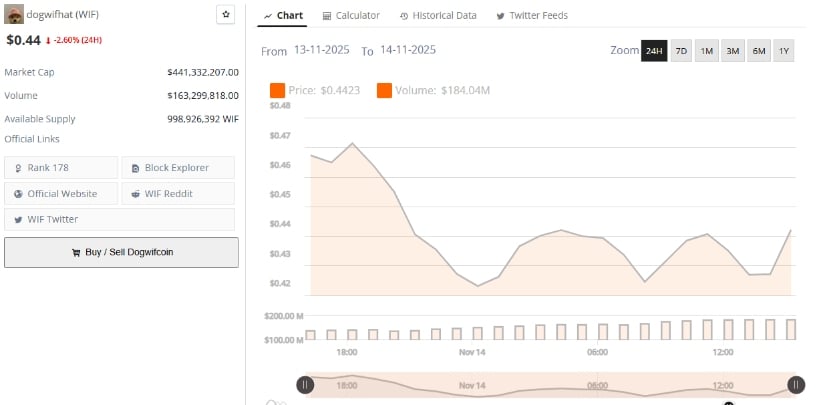Click the From date 13-11-2025 field
This screenshot has height=405, width=825.
[x=322, y=50]
